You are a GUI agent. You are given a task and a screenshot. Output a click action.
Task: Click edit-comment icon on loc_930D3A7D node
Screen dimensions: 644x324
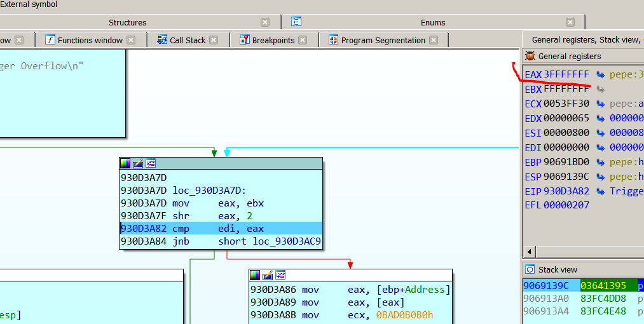tap(138, 163)
